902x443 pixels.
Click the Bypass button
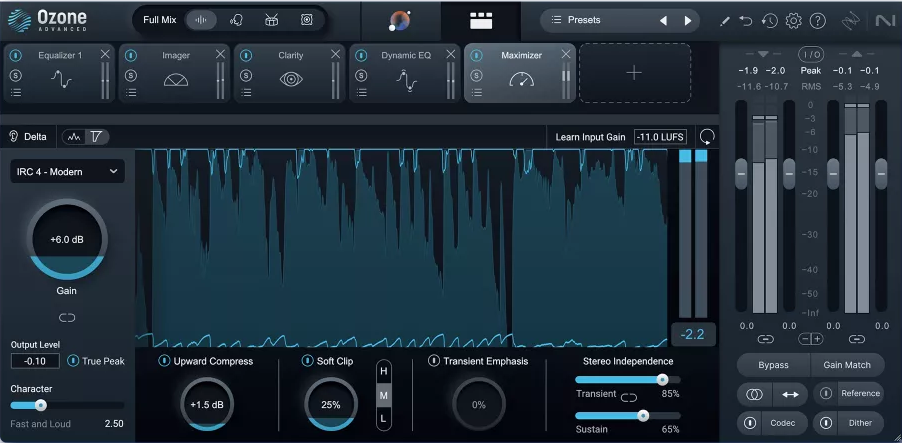click(x=773, y=365)
